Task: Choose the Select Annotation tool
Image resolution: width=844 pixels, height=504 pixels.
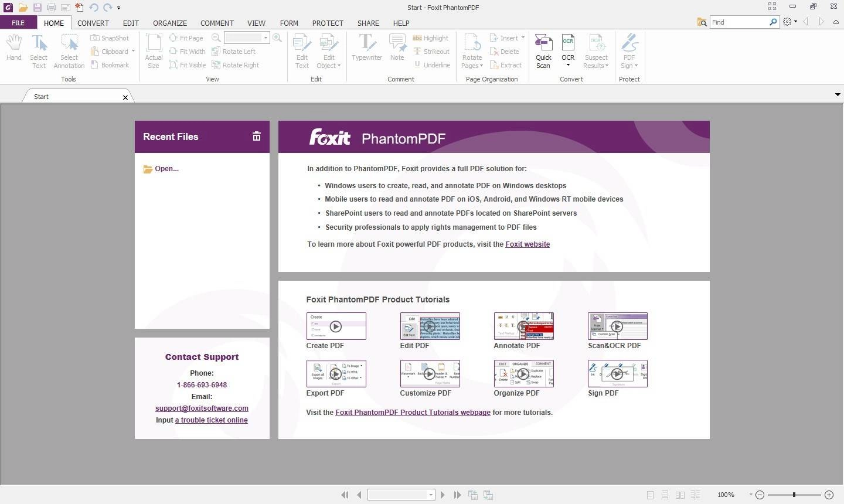Action: pyautogui.click(x=69, y=52)
